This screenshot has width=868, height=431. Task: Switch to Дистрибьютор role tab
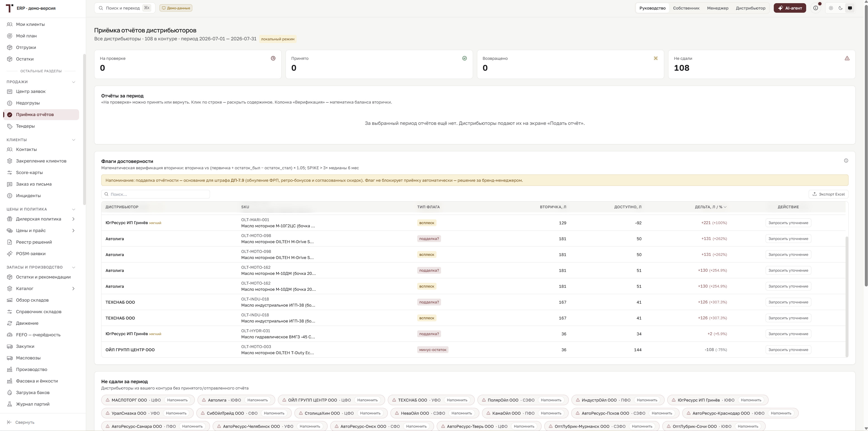(750, 8)
